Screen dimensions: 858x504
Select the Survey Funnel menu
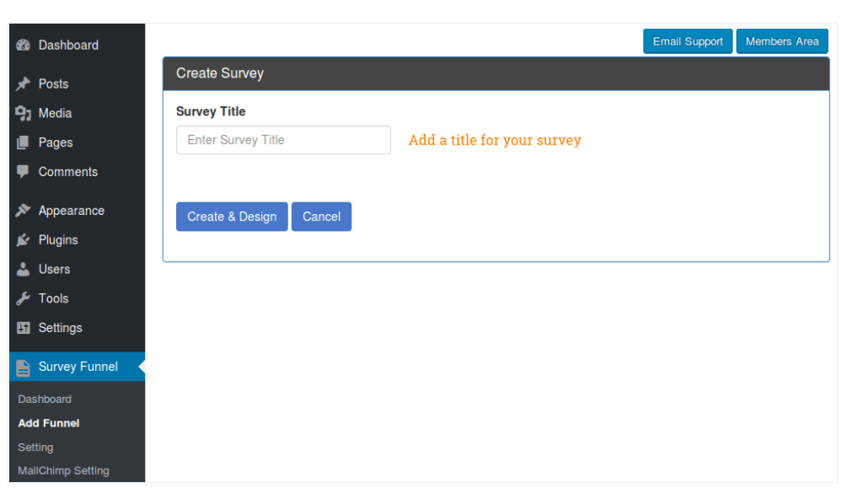[x=78, y=367]
